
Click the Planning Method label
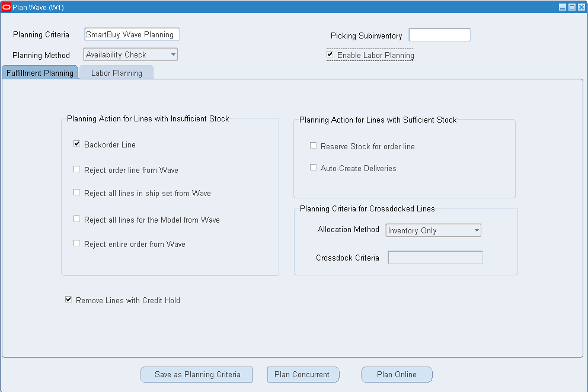(x=41, y=56)
